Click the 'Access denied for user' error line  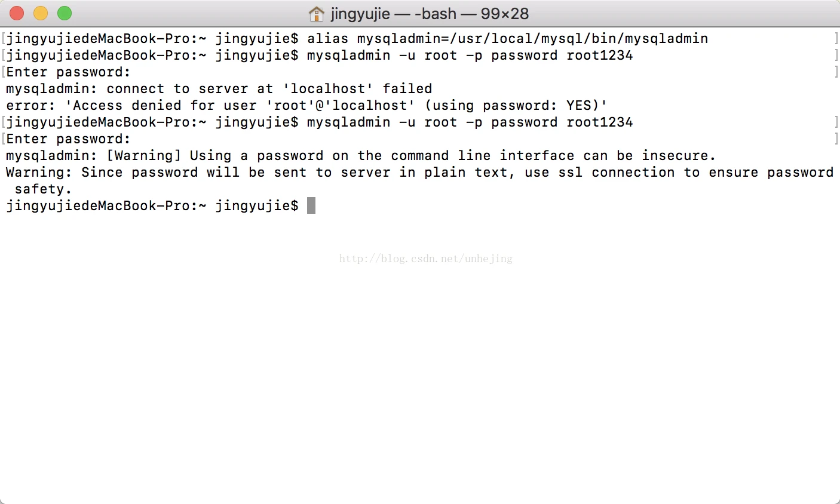click(x=307, y=106)
